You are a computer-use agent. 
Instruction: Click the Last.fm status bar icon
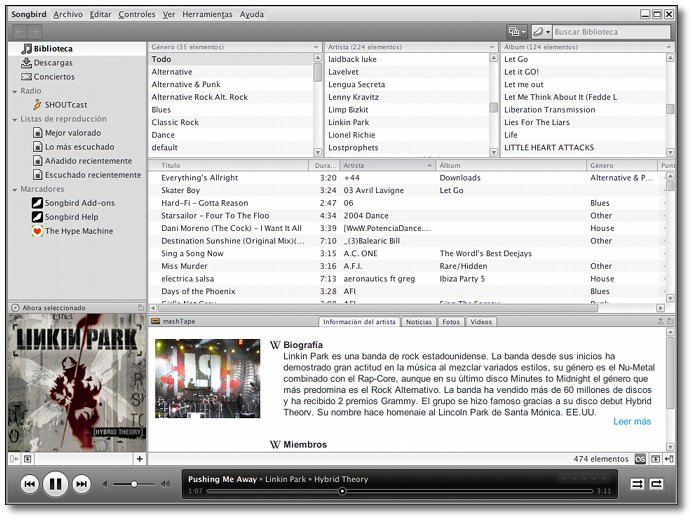click(640, 459)
